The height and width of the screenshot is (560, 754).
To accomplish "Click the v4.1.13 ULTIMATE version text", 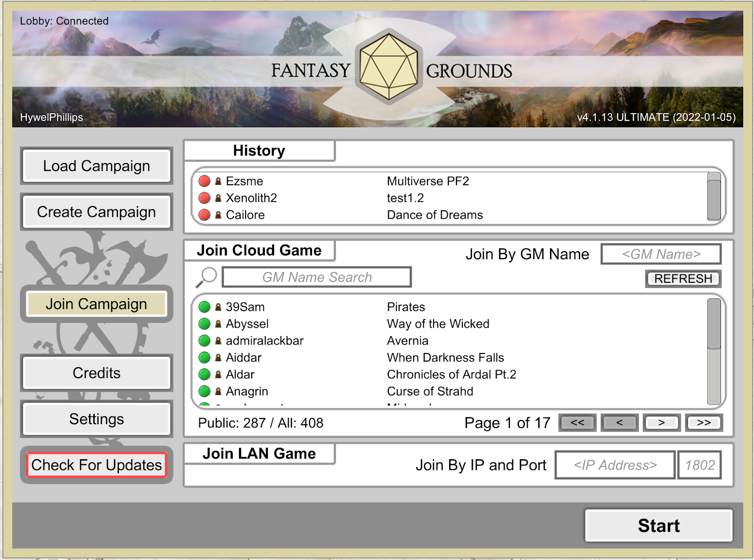I will click(656, 117).
